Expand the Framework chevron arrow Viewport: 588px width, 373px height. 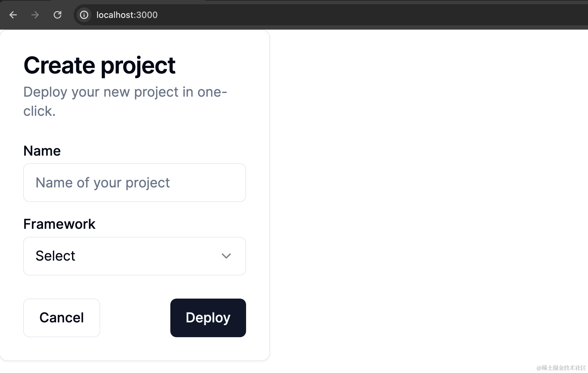[x=226, y=256]
